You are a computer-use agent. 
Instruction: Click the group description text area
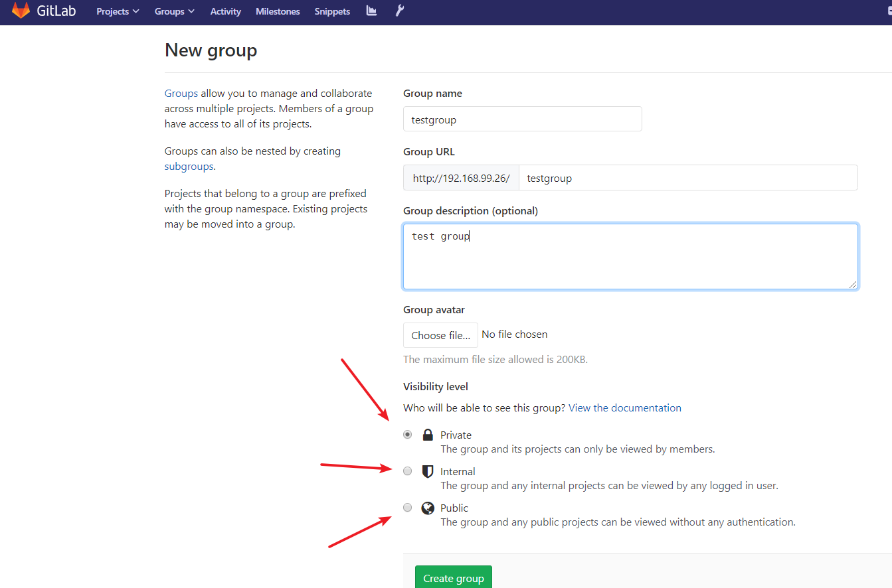click(x=630, y=256)
